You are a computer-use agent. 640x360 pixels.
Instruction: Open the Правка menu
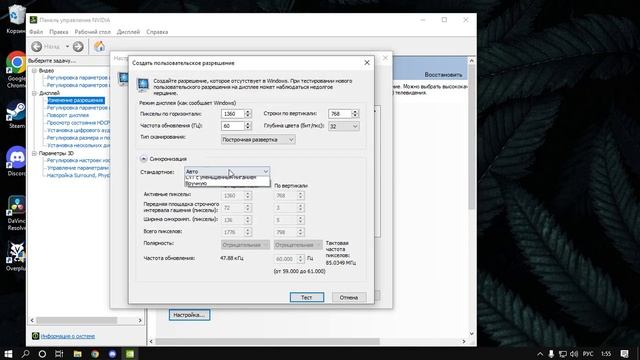pos(59,32)
